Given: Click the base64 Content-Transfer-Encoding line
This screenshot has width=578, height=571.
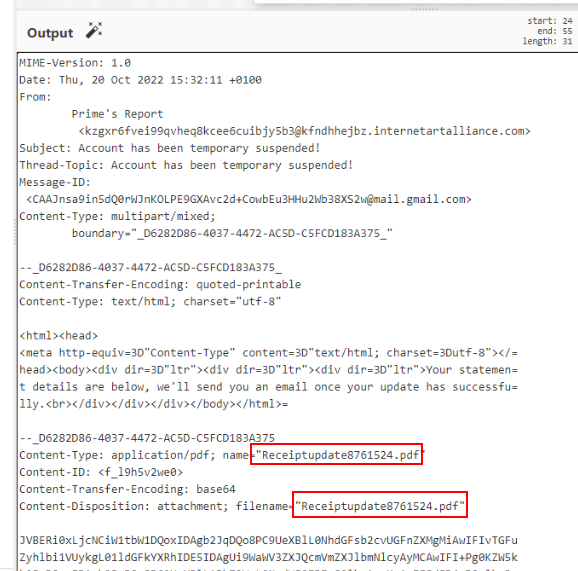Looking at the screenshot, I should pyautogui.click(x=128, y=489).
